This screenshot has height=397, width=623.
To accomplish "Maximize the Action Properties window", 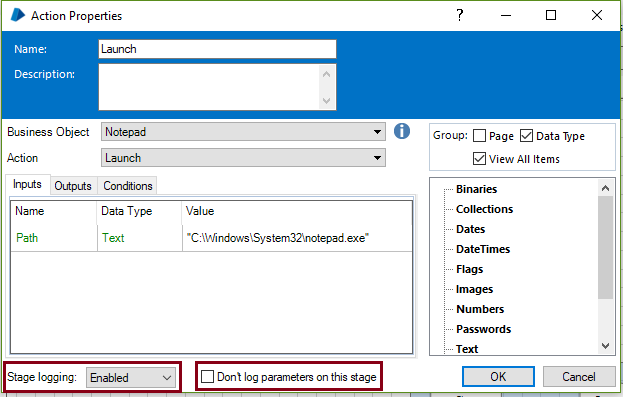I will point(551,15).
